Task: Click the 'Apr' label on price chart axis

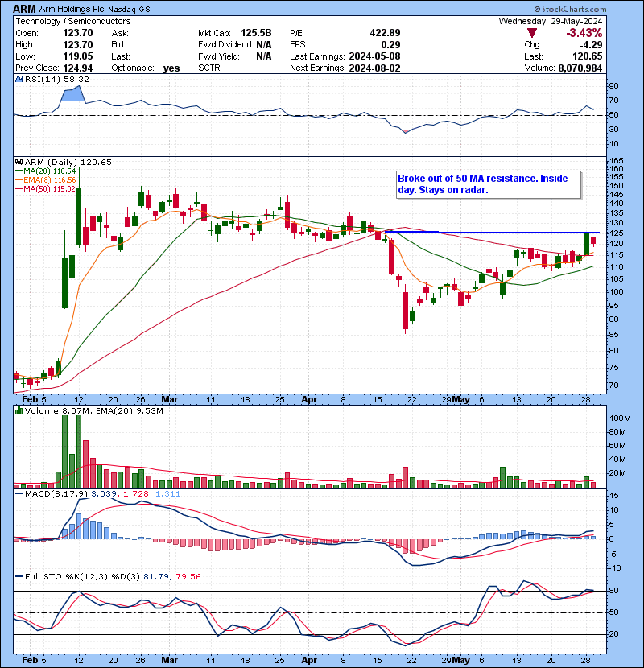Action: [309, 399]
